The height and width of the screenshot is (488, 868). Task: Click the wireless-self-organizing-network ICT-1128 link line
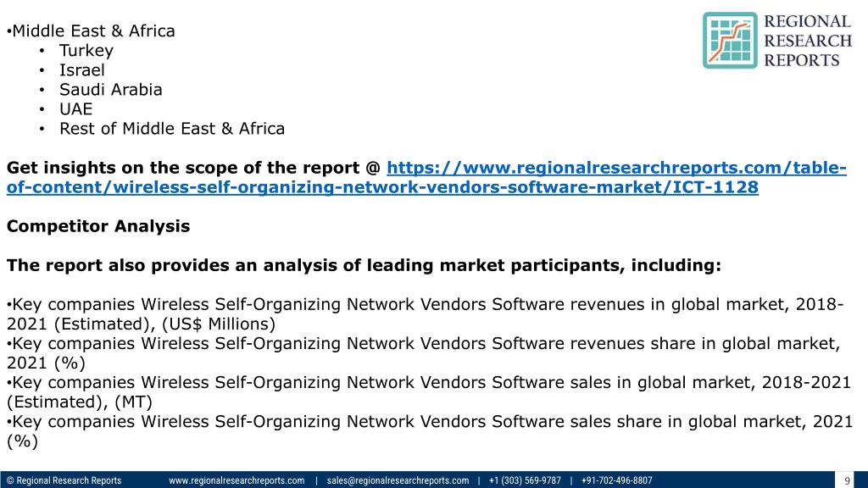[x=382, y=187]
